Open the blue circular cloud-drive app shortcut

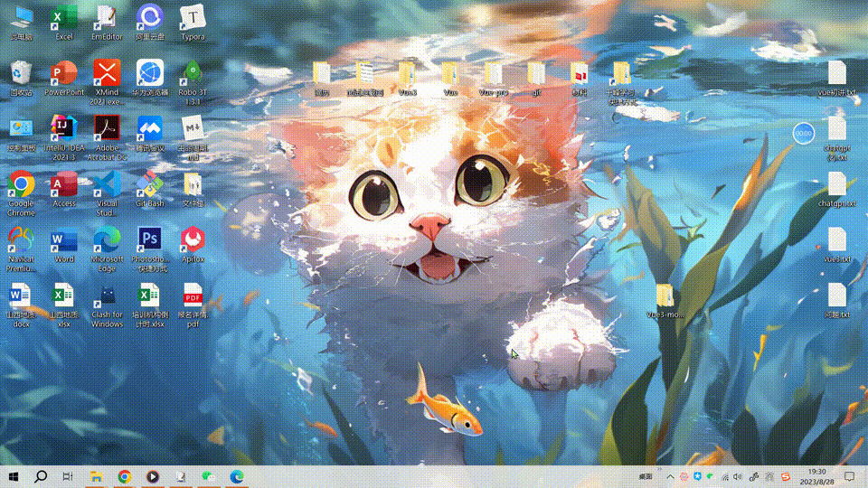tap(150, 22)
